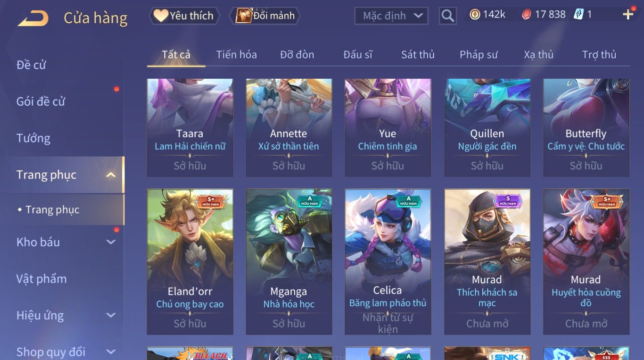
Task: Click the Đổi mảnh fragment icon
Action: point(244,16)
